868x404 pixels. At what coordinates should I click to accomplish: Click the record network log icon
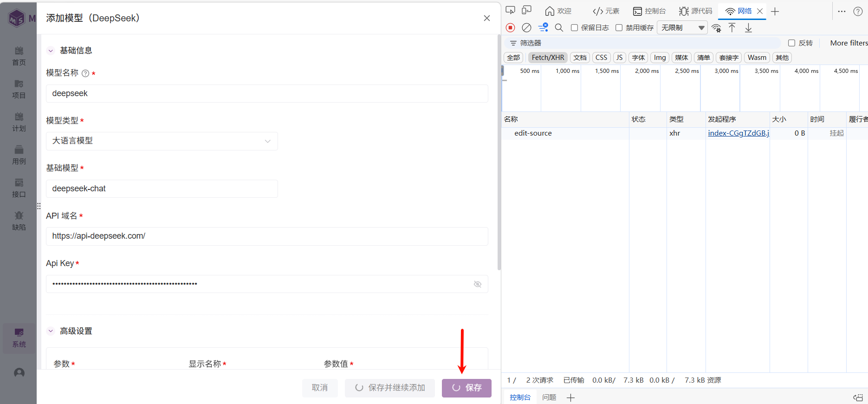tap(510, 28)
